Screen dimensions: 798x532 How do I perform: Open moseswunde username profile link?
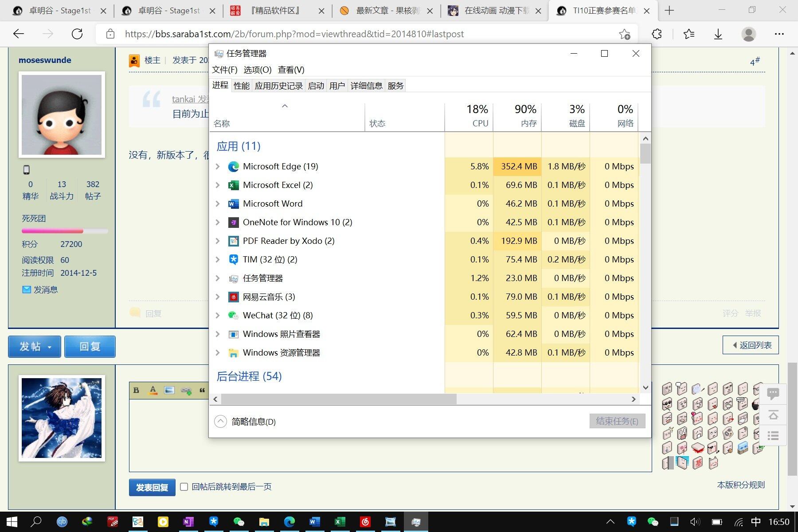point(45,60)
